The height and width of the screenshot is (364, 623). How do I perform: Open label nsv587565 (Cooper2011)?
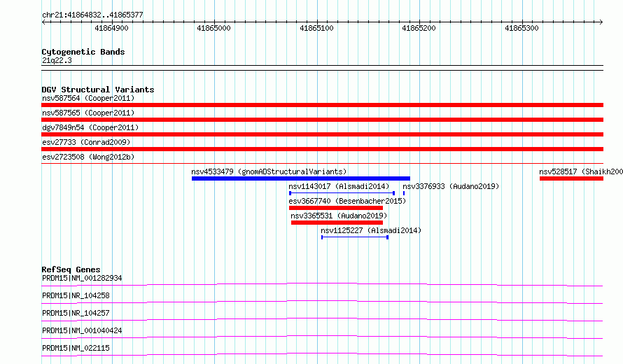(88, 113)
